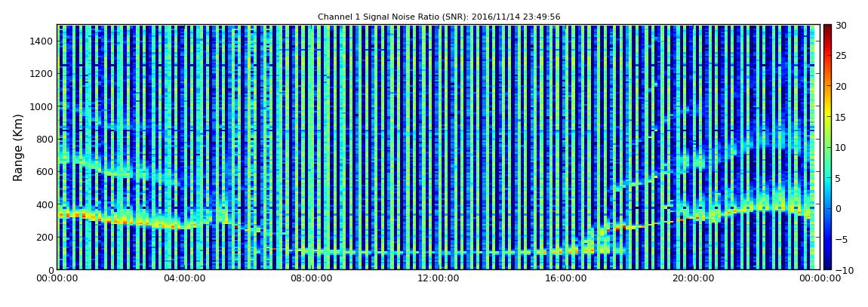Viewport: 868px width, 307px height.
Task: Click the 1200 tick on the range axis
Action: pos(42,74)
